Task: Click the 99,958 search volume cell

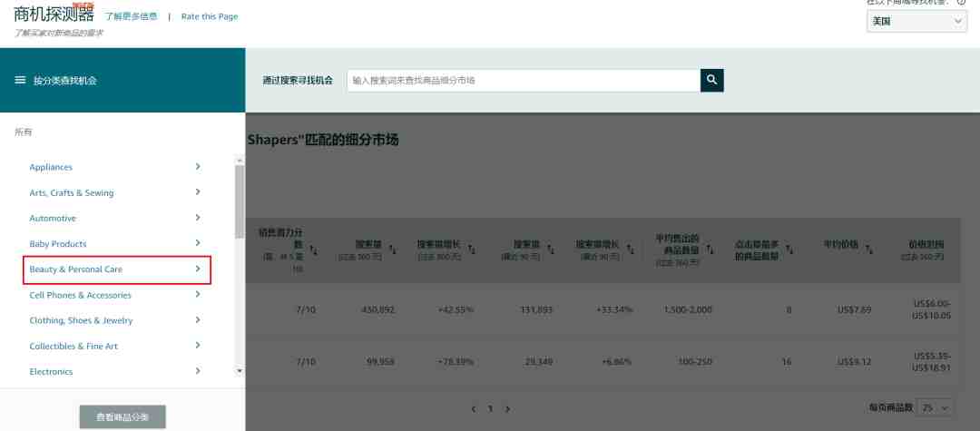Action: click(x=379, y=361)
